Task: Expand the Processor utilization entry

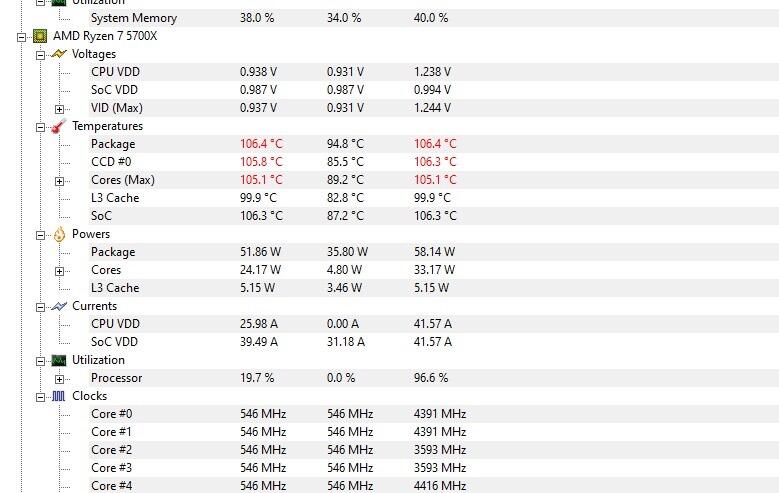Action: pos(59,379)
